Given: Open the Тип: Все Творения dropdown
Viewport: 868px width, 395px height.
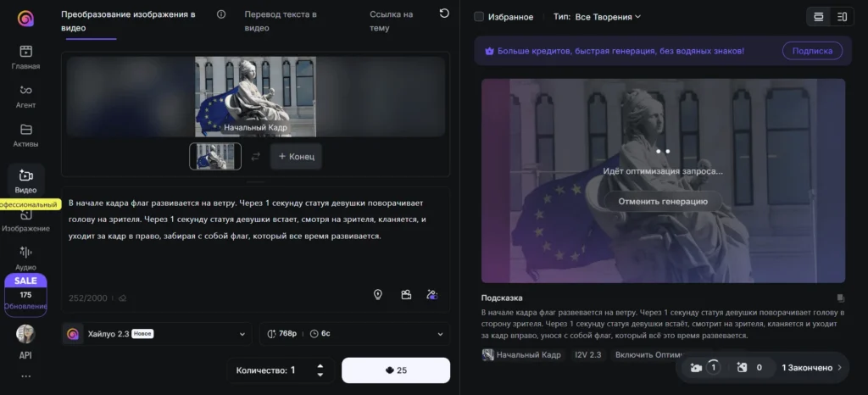Looking at the screenshot, I should pyautogui.click(x=597, y=17).
